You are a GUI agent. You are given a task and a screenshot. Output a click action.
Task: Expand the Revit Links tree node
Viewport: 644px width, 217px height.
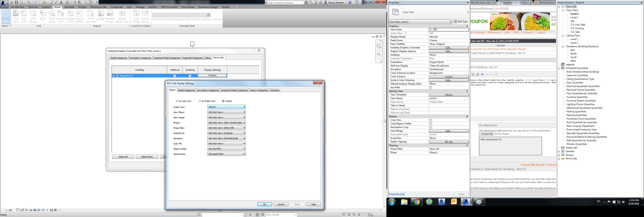pos(559,159)
